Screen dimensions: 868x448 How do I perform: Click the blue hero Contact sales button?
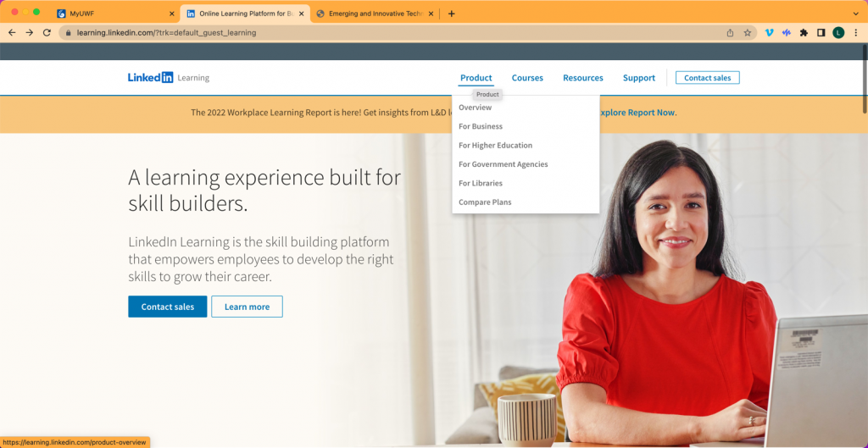click(x=168, y=307)
